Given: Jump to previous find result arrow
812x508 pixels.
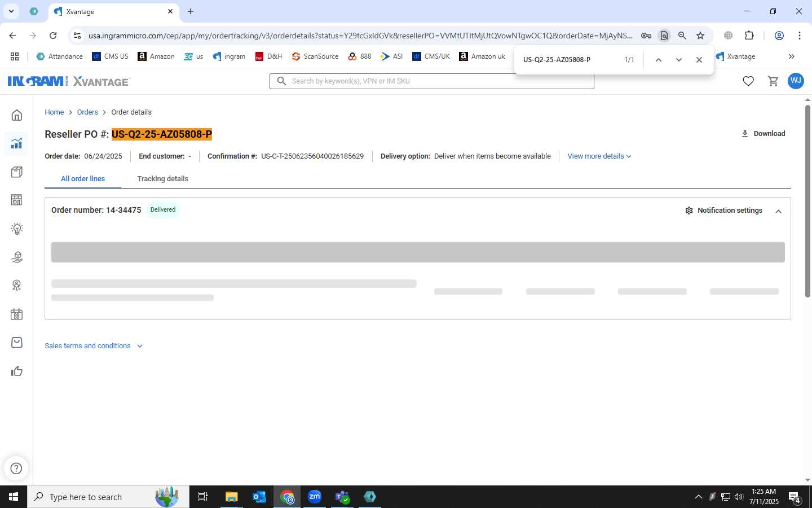Looking at the screenshot, I should (658, 60).
